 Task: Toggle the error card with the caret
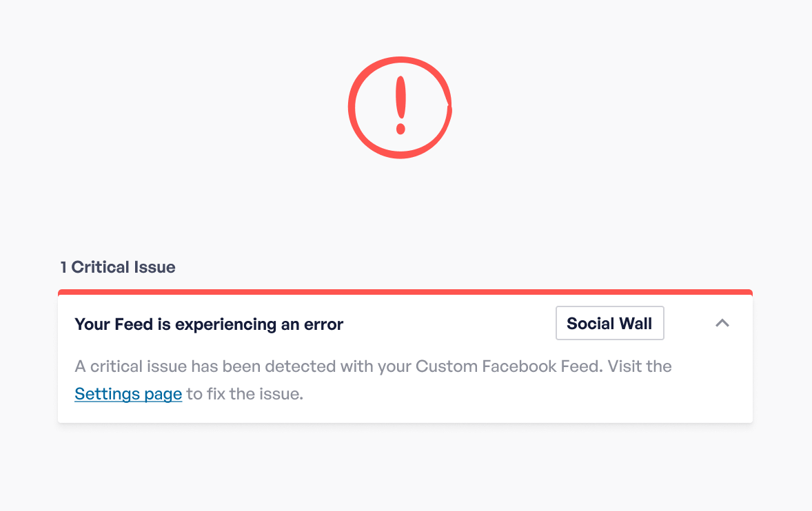(x=722, y=323)
